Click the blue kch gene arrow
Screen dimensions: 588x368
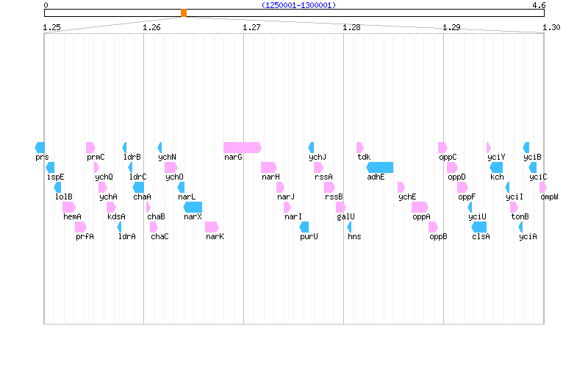tap(497, 167)
